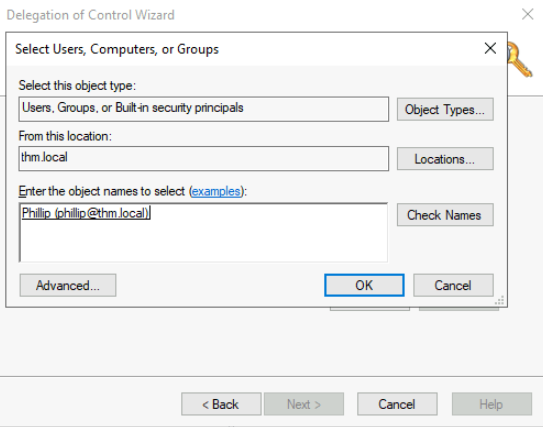Cancel the Delegation of Control Wizard
This screenshot has height=427, width=543.
tap(397, 404)
